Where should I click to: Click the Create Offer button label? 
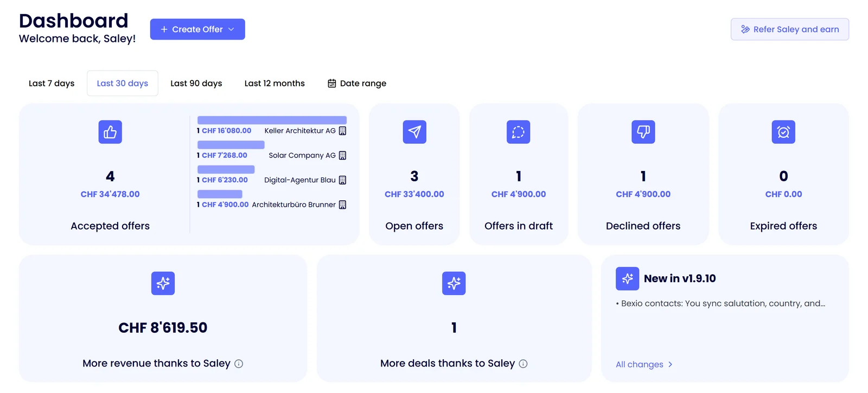[x=197, y=29]
